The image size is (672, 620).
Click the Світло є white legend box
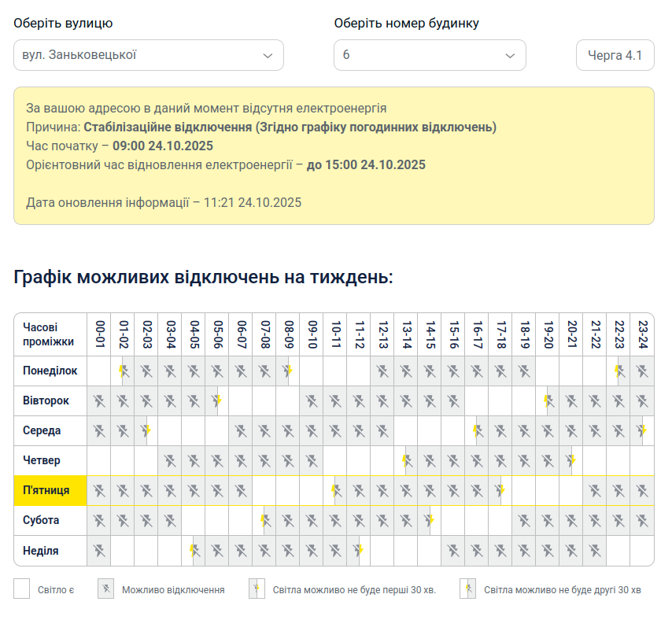[21, 589]
